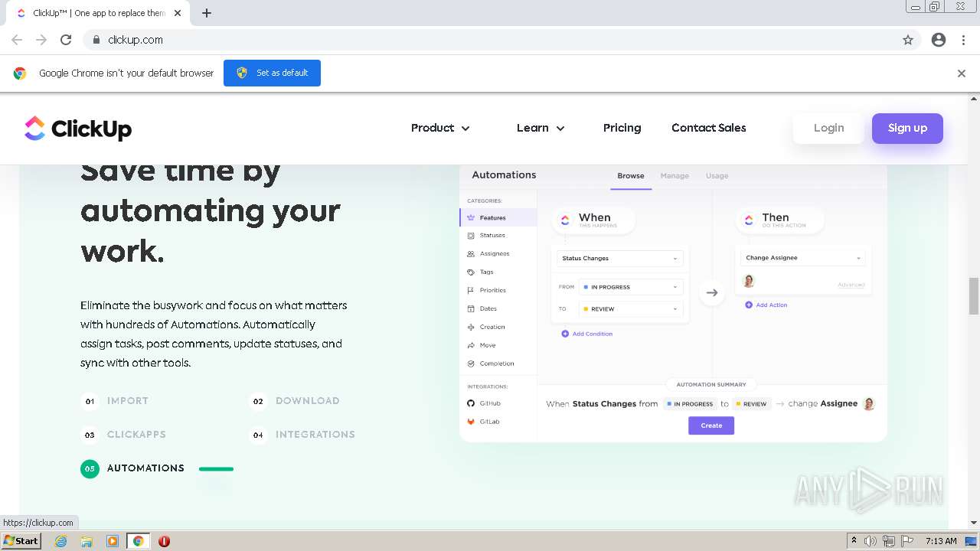Open the Chrome three-dot menu

pyautogui.click(x=963, y=40)
